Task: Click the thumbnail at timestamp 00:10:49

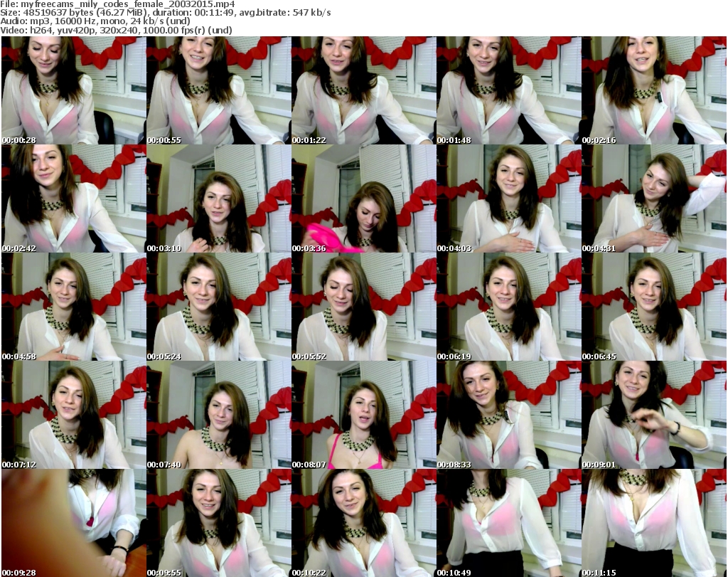Action: pyautogui.click(x=508, y=523)
